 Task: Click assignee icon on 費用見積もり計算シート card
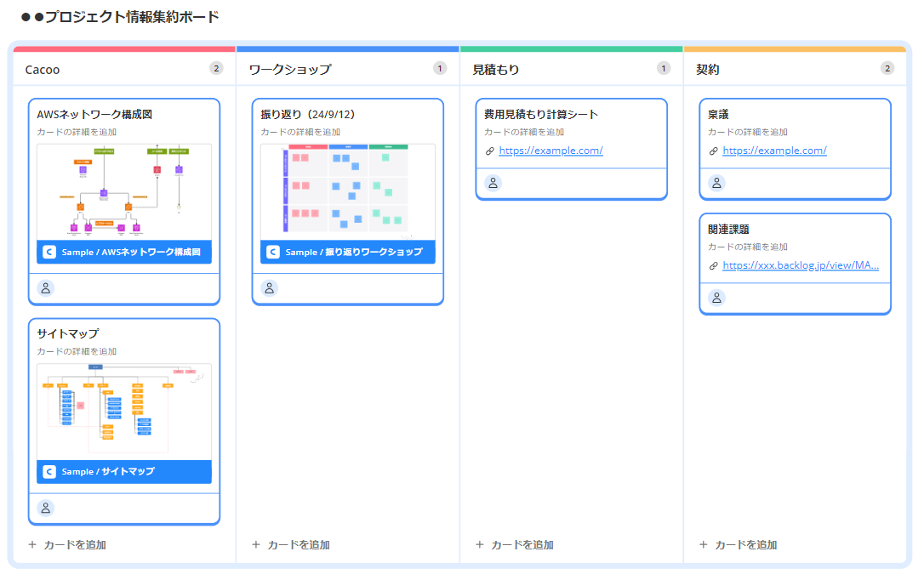(493, 183)
